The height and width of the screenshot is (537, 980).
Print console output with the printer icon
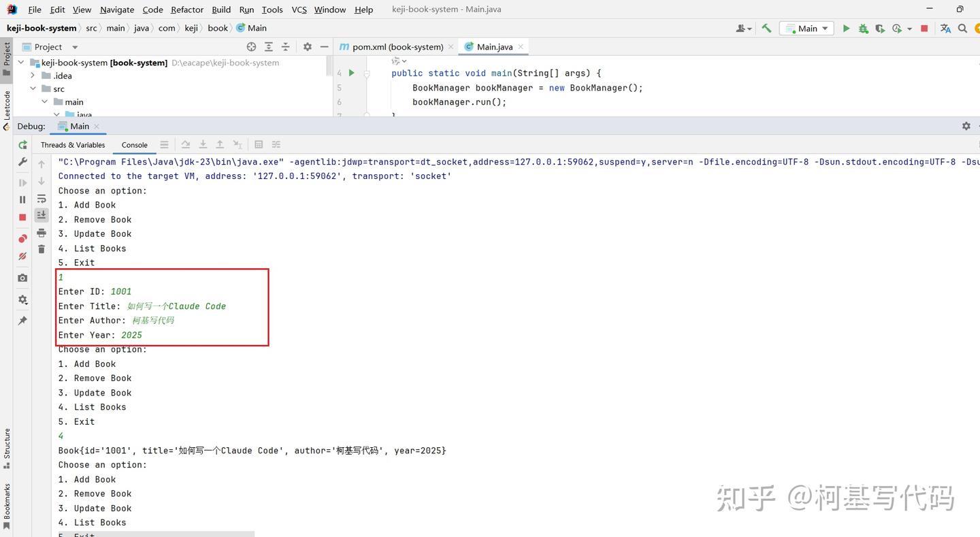[x=42, y=233]
